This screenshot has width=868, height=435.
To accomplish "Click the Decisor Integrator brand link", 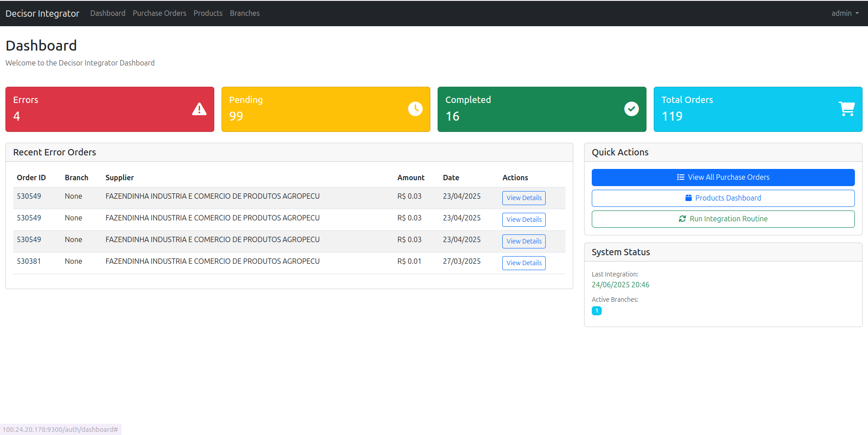I will pos(42,14).
